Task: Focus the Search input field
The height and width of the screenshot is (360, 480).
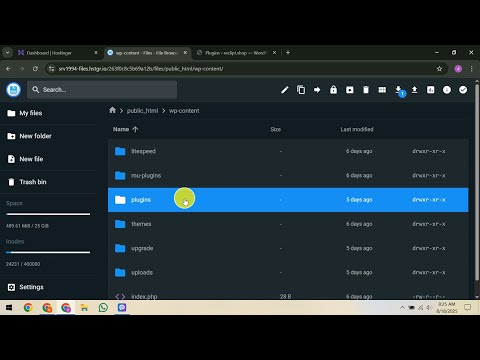Action: point(102,90)
